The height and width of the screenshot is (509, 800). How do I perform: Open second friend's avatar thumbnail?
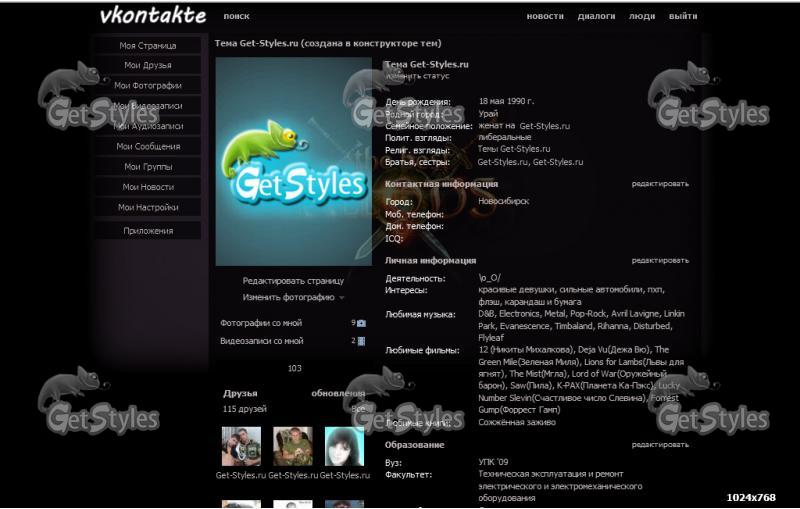tap(293, 447)
